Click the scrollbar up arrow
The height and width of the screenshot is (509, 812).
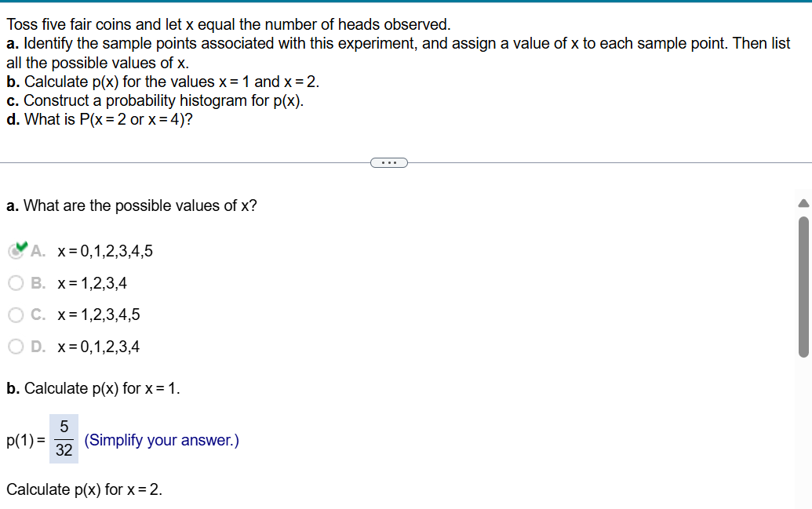[802, 203]
